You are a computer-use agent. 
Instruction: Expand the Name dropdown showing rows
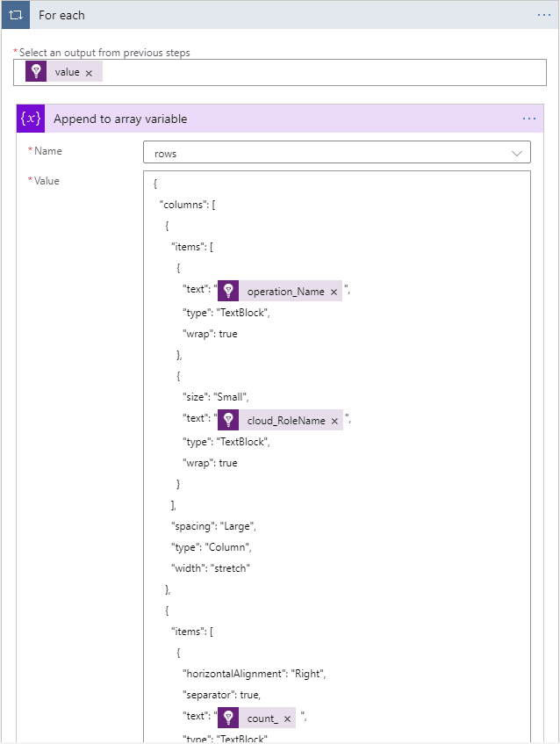(516, 153)
